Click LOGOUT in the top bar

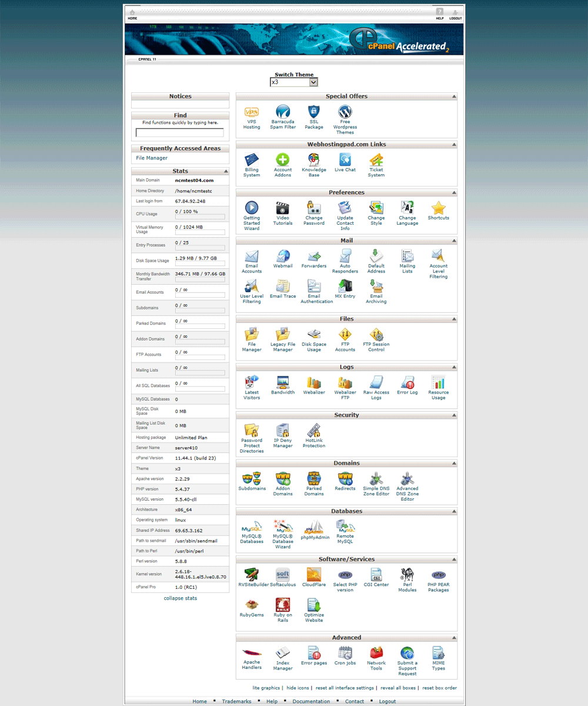click(x=456, y=15)
